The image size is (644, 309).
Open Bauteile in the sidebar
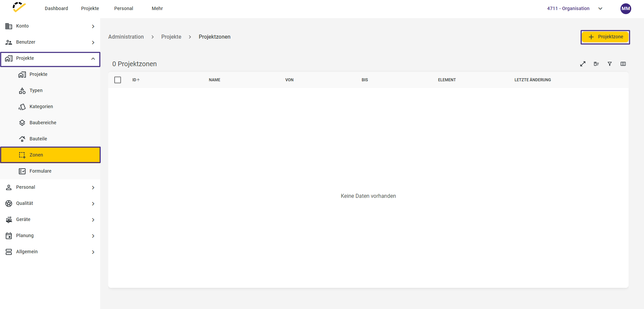point(38,139)
